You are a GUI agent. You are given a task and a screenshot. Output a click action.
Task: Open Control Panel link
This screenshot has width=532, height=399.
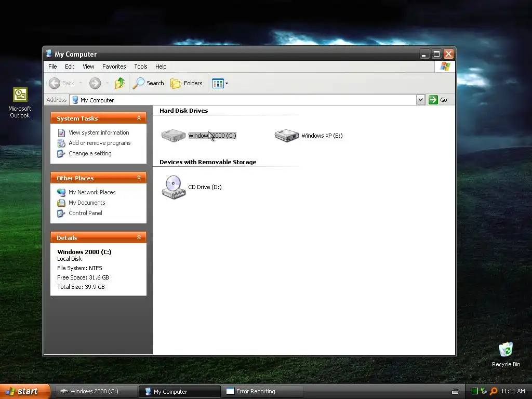[85, 213]
